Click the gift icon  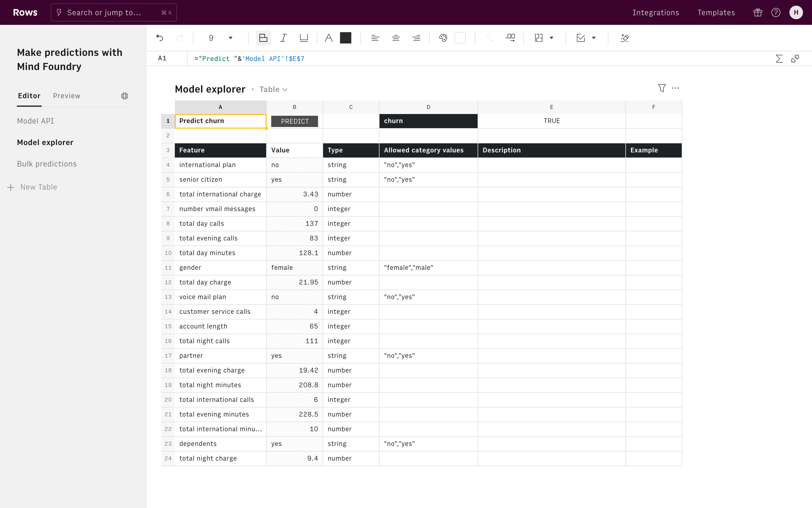[758, 12]
